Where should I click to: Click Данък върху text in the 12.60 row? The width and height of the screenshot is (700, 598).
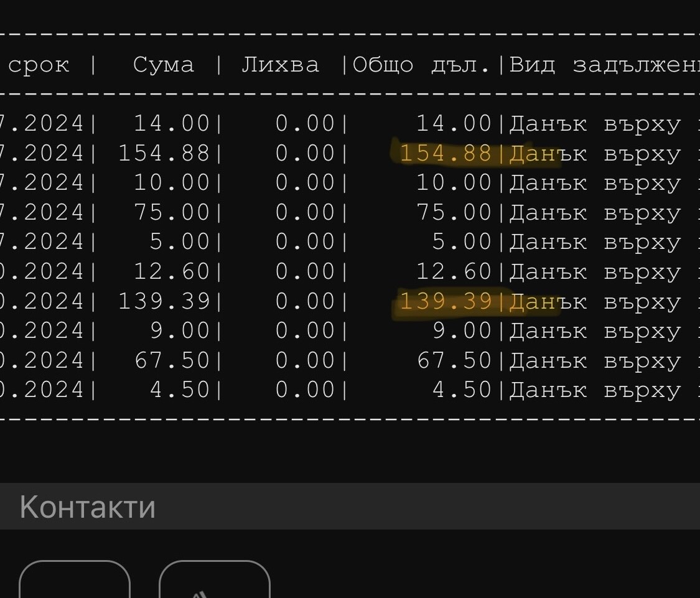click(595, 273)
